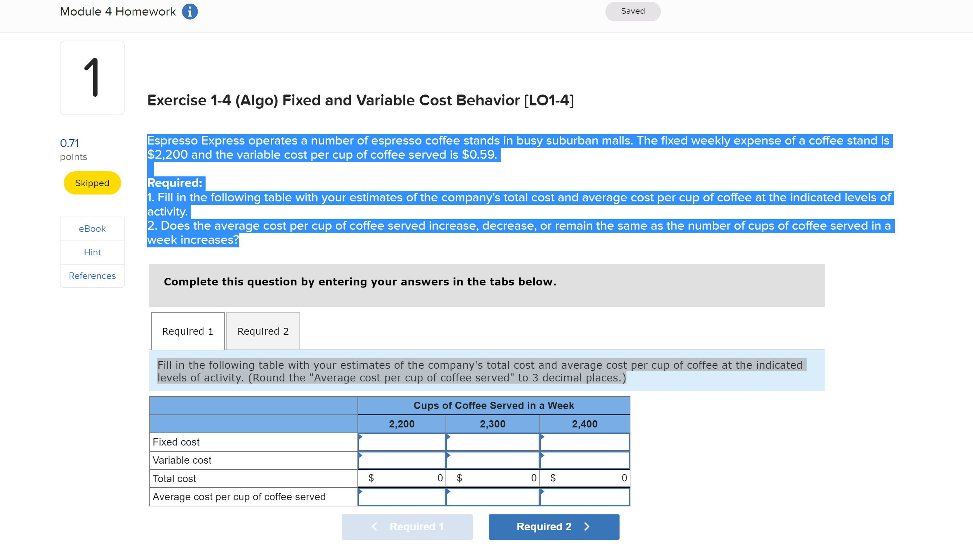
Task: Enter a value in the Fixed cost 2,300 field
Action: coord(493,442)
